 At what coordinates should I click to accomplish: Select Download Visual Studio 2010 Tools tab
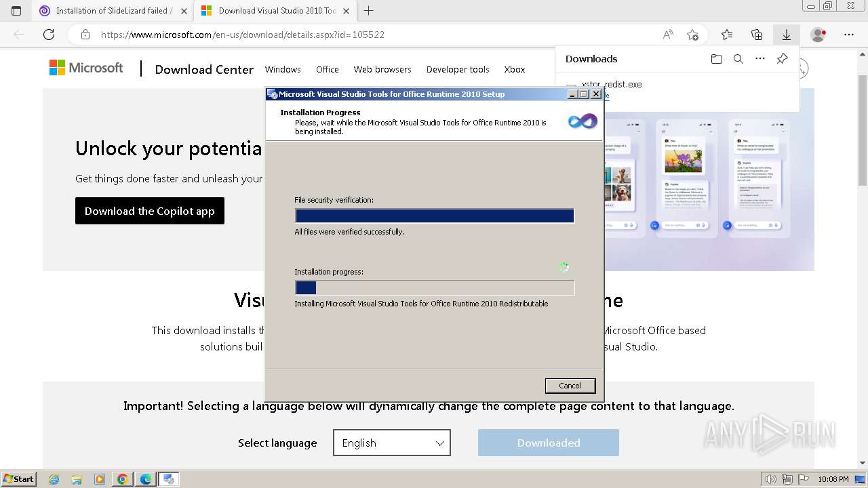[275, 11]
